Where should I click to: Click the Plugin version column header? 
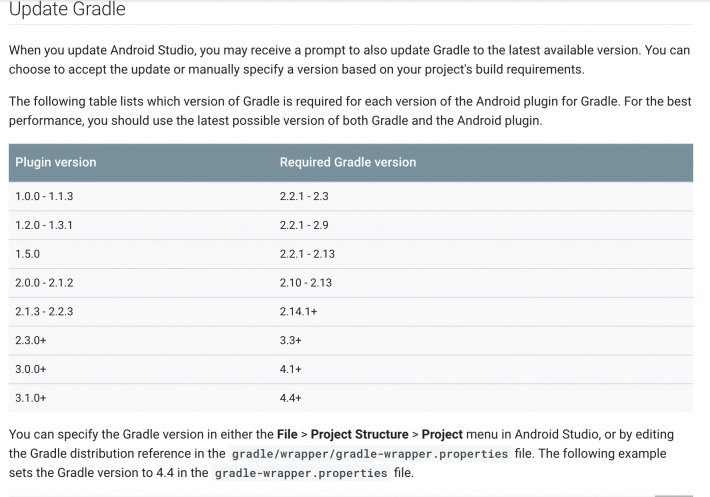56,162
